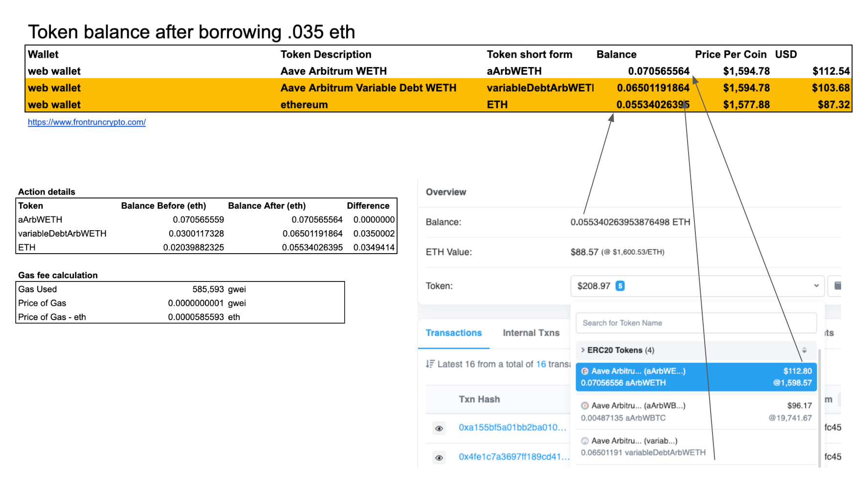The width and height of the screenshot is (868, 478).
Task: Select the ETH balance 0.055340263953876498 ETH
Action: [630, 222]
